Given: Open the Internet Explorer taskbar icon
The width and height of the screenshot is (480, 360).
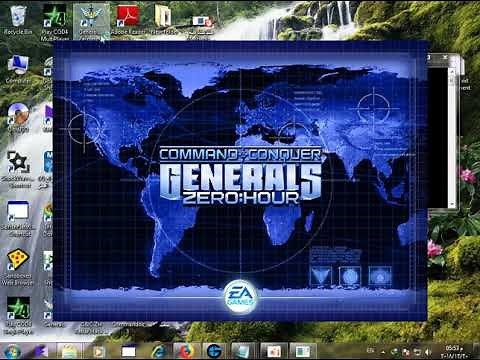Looking at the screenshot, I should [x=159, y=351].
